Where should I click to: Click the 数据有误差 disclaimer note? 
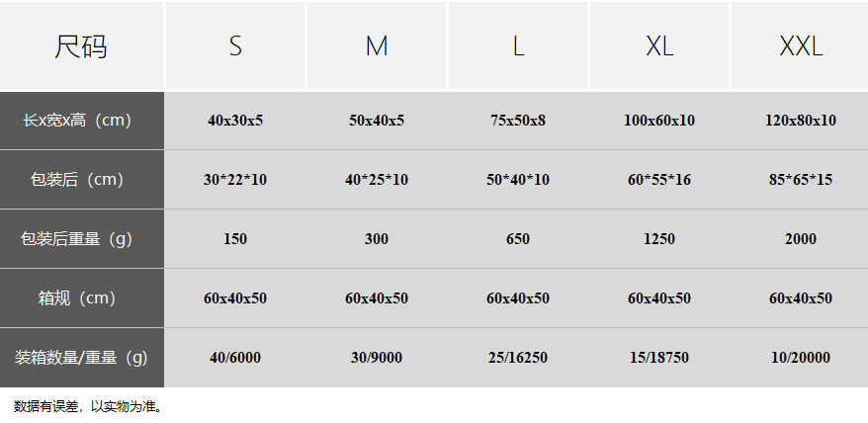(x=87, y=406)
